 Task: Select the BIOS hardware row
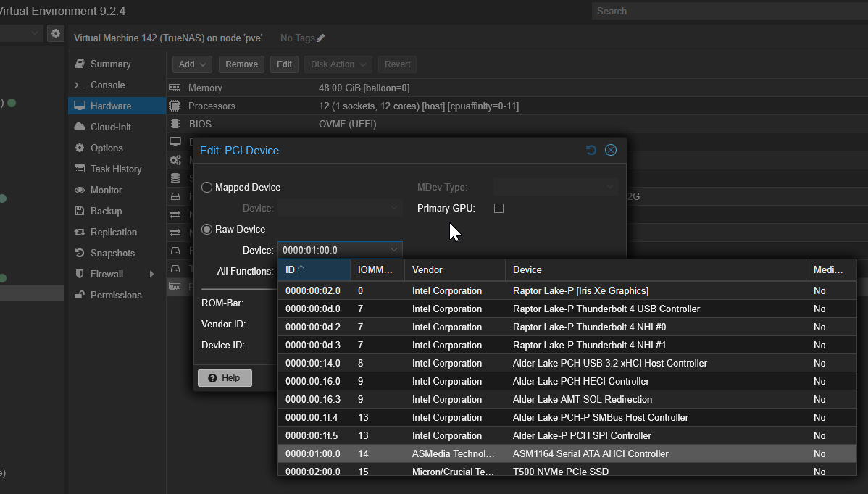(517, 125)
